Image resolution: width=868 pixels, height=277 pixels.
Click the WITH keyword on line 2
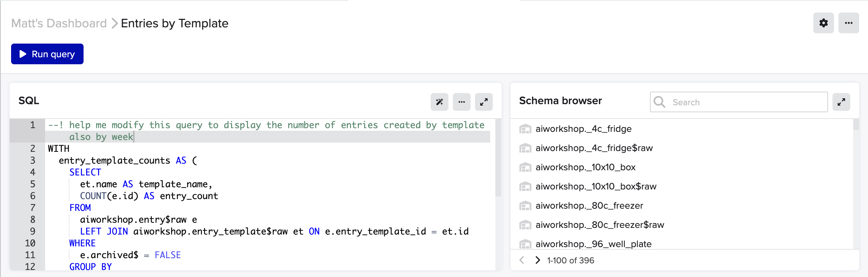(58, 148)
